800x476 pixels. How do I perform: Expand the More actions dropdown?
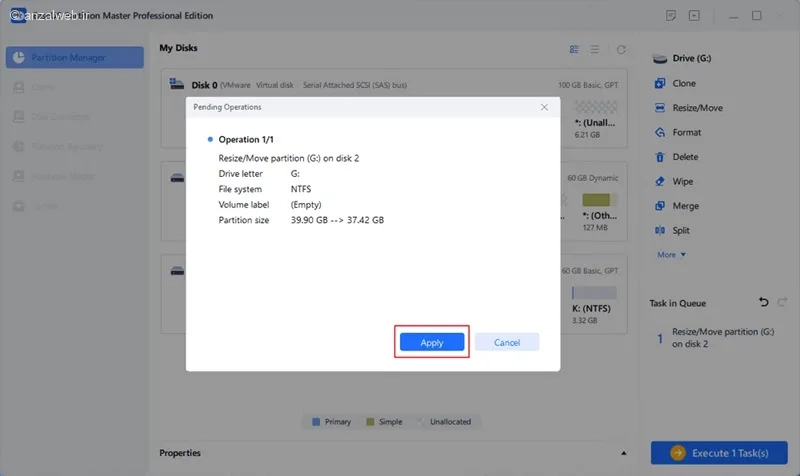[x=671, y=255]
